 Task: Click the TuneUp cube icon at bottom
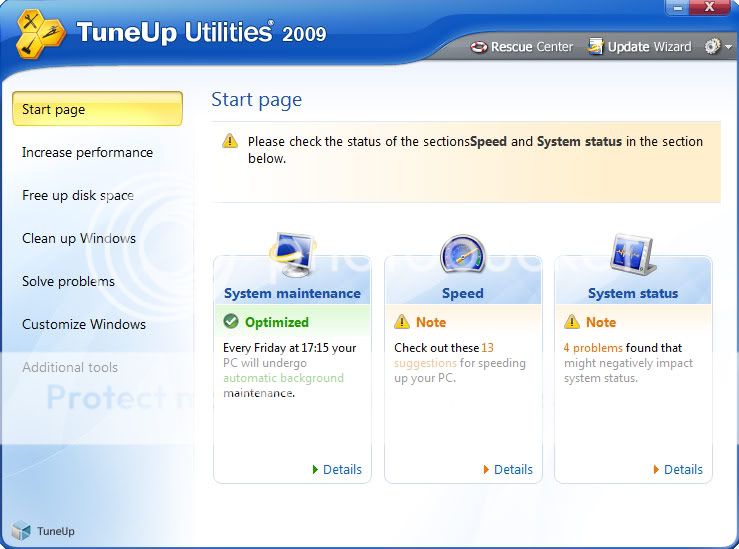pos(21,531)
